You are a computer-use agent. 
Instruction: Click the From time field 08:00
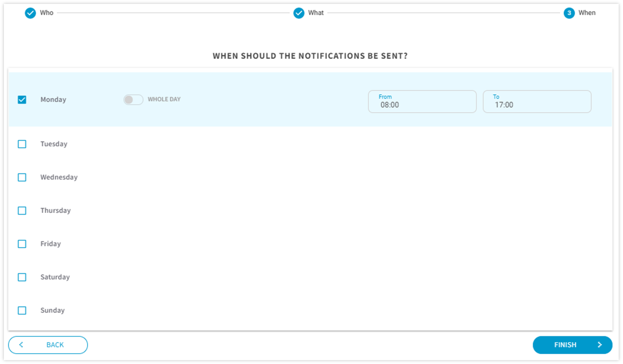(422, 102)
